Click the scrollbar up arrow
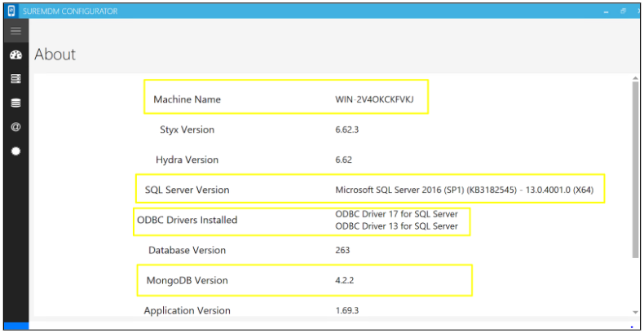 click(635, 80)
